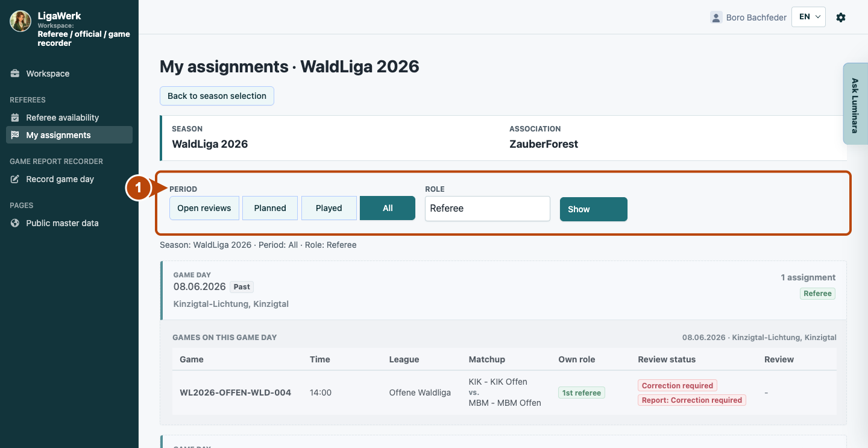Open the EN language dropdown
Viewport: 868px width, 448px height.
808,17
